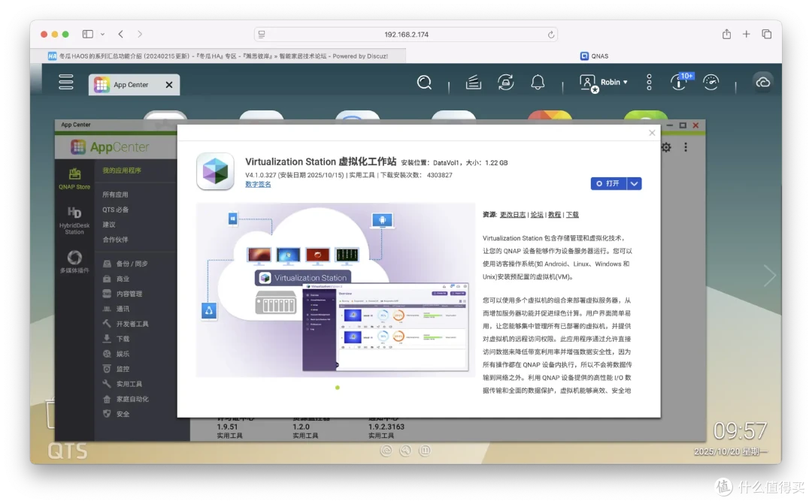The width and height of the screenshot is (812, 504).
Task: Click the blue 打开 open button
Action: click(608, 184)
